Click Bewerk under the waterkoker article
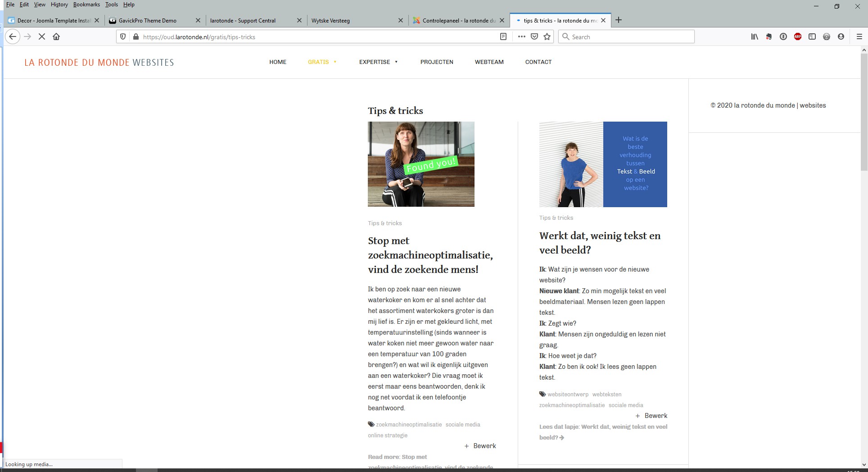868x472 pixels. 480,446
